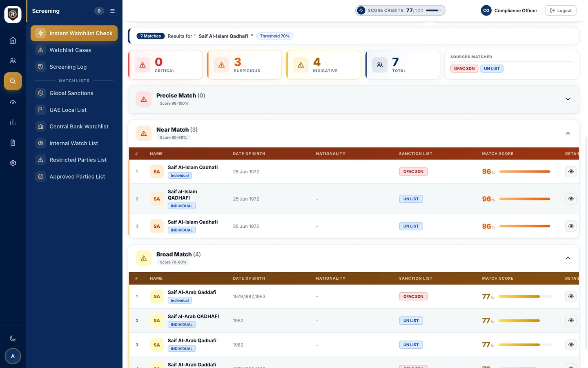Screen dimensions: 588x368
Task: Open the document reports icon in the rail
Action: [x=13, y=143]
